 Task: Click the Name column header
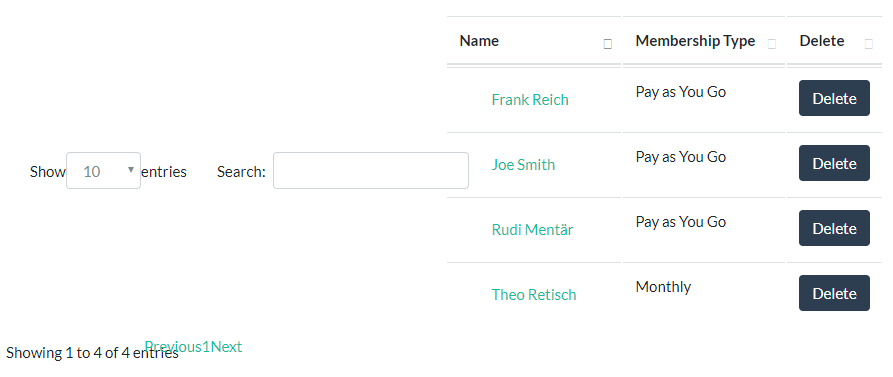click(479, 41)
